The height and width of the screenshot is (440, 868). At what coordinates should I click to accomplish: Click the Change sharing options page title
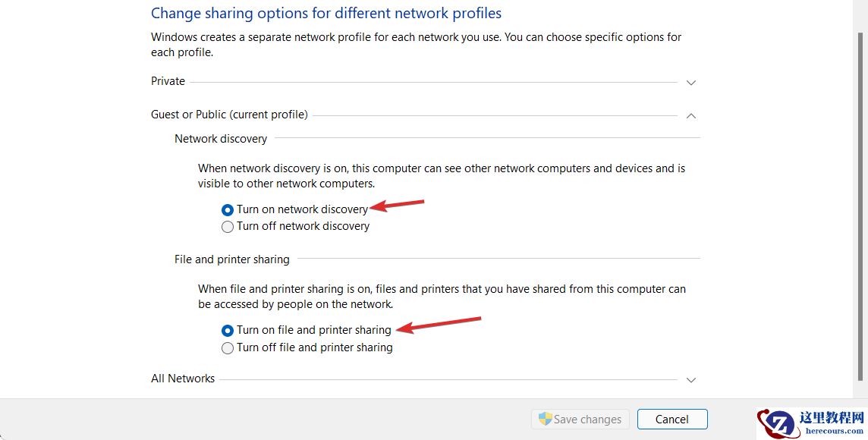pyautogui.click(x=326, y=13)
